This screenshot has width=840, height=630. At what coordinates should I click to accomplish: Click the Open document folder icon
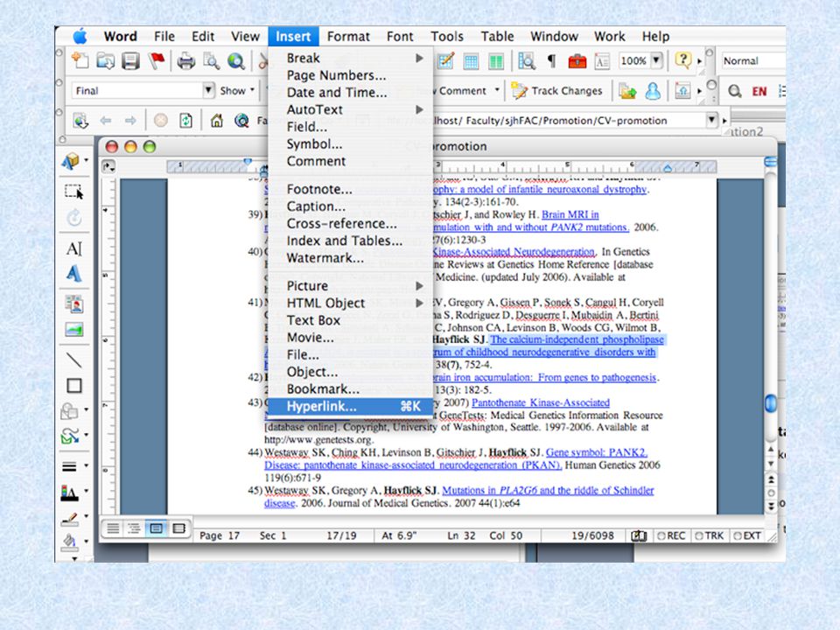[105, 61]
